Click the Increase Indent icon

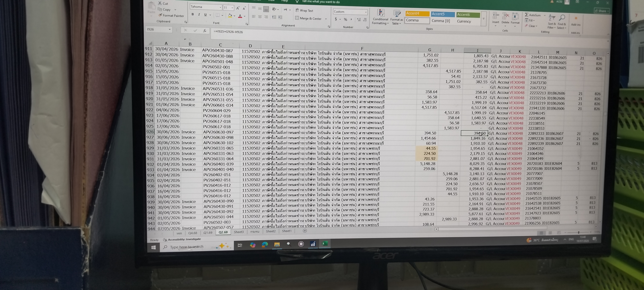coord(280,18)
